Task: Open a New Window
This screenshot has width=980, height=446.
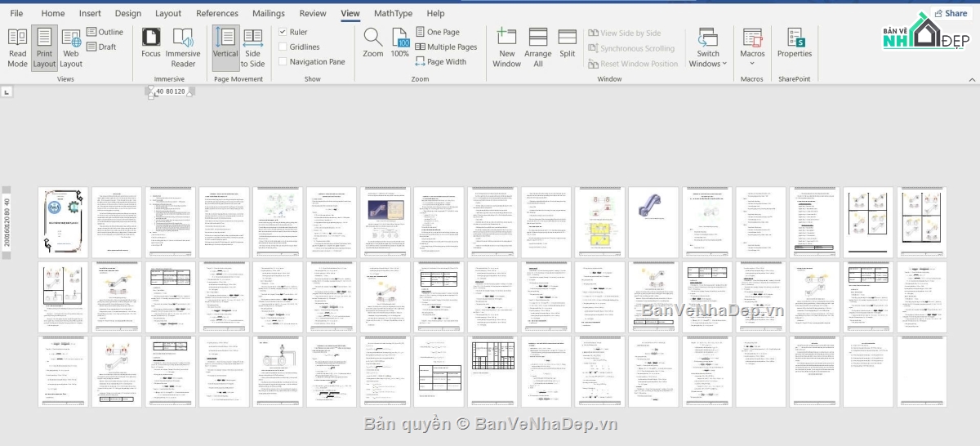Action: point(507,47)
